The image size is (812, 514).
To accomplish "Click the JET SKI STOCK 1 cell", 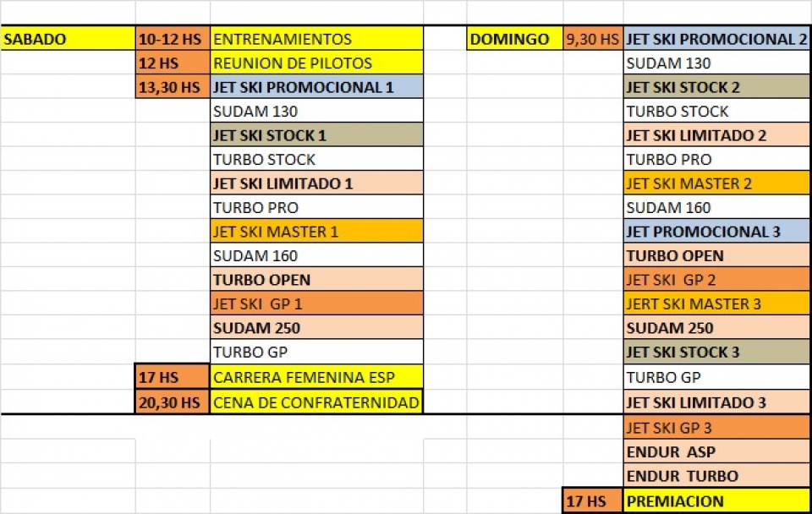I will (x=317, y=135).
